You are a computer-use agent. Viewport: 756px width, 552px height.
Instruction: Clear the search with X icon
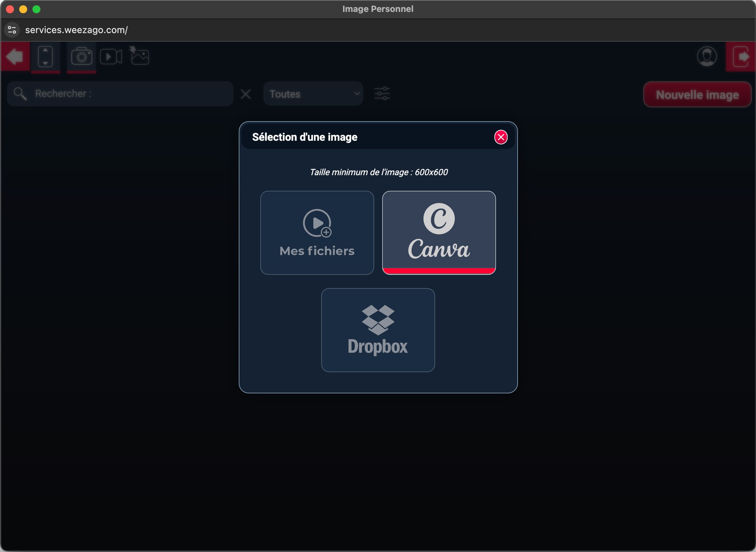pos(245,94)
